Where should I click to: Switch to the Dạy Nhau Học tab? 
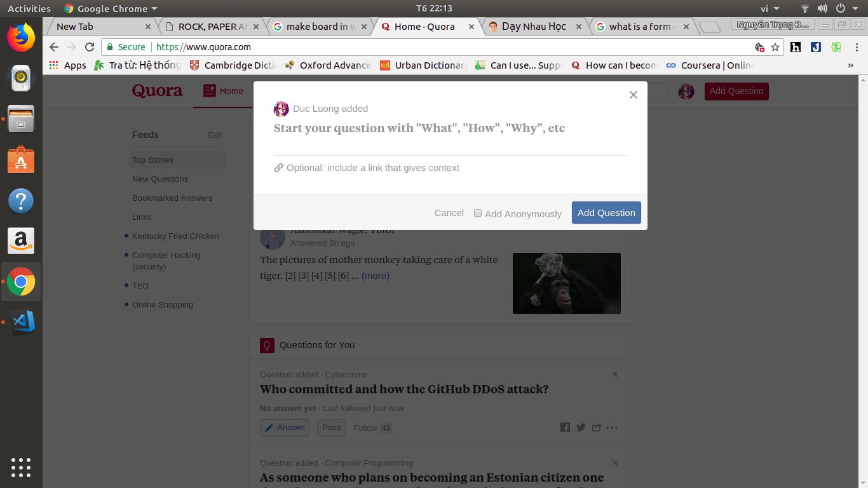(x=533, y=27)
